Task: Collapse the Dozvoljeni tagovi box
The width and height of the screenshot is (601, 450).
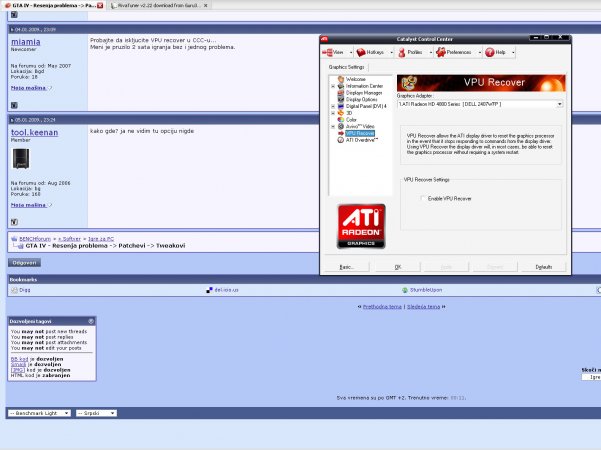Action: [91, 321]
